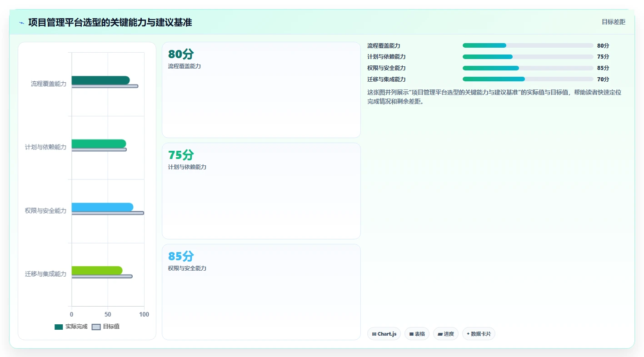Click the icon in the Chart.js tag
644x357 pixels.
coord(374,334)
